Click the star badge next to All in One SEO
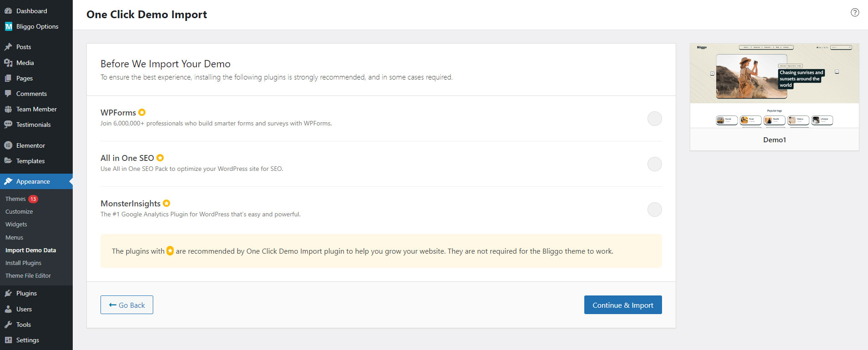Screen dimensions: 868x350 (x=160, y=158)
